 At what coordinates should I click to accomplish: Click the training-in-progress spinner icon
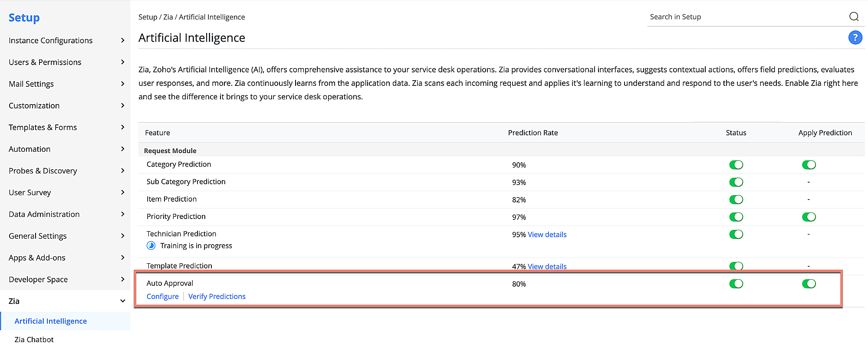coord(151,246)
